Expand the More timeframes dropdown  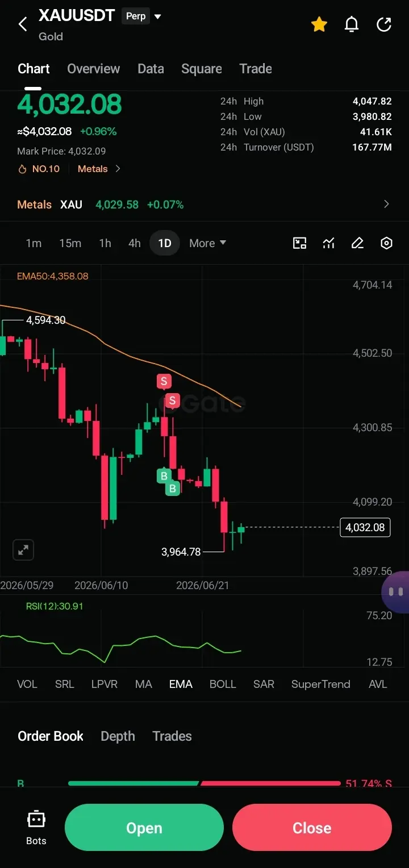pyautogui.click(x=208, y=243)
